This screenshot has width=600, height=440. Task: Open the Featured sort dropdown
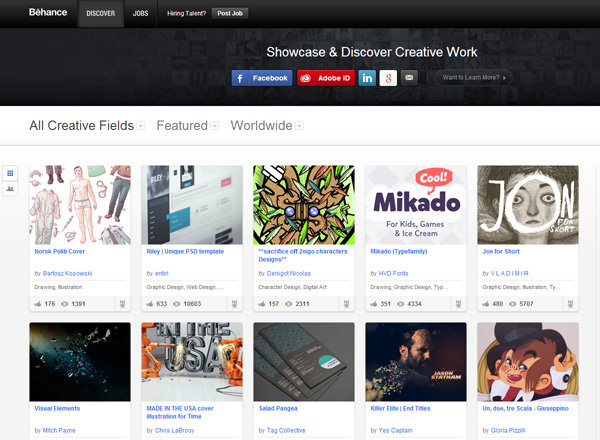188,125
